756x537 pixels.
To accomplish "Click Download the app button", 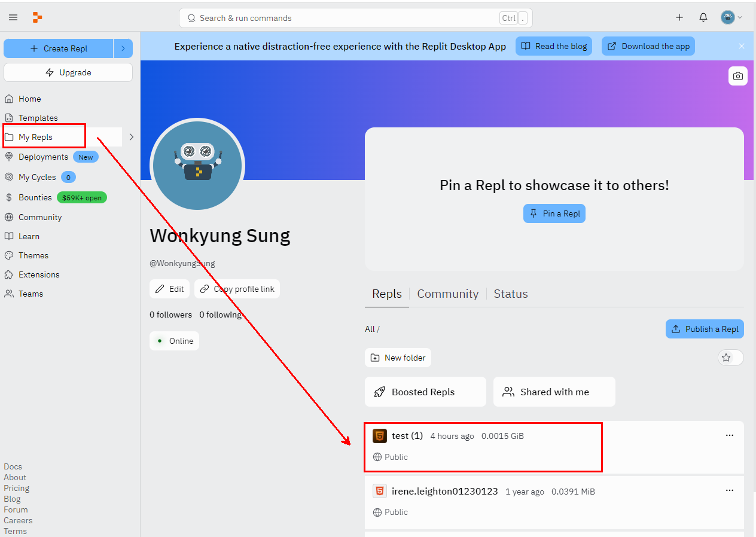I will 648,46.
